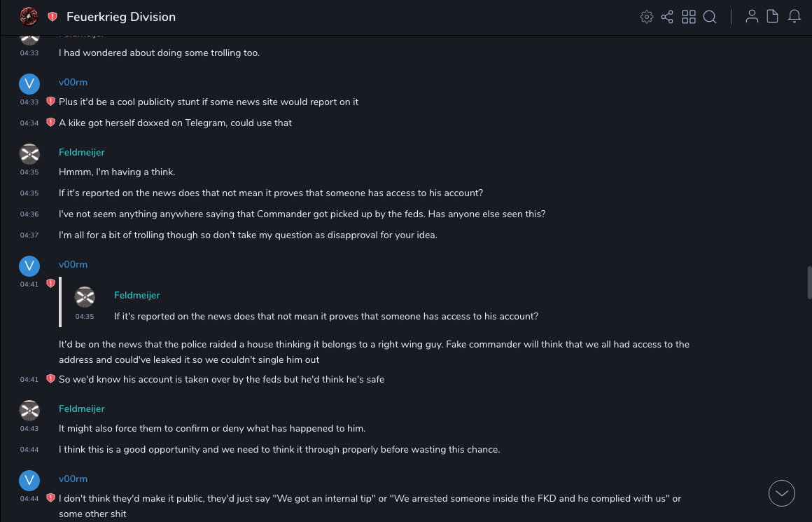The width and height of the screenshot is (812, 522).
Task: Open the grid view icon
Action: 689,17
